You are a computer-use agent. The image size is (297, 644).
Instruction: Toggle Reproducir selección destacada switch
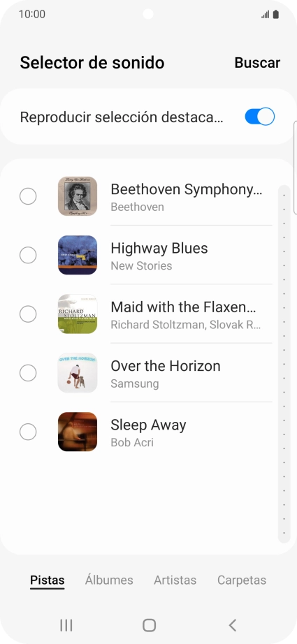pos(260,117)
